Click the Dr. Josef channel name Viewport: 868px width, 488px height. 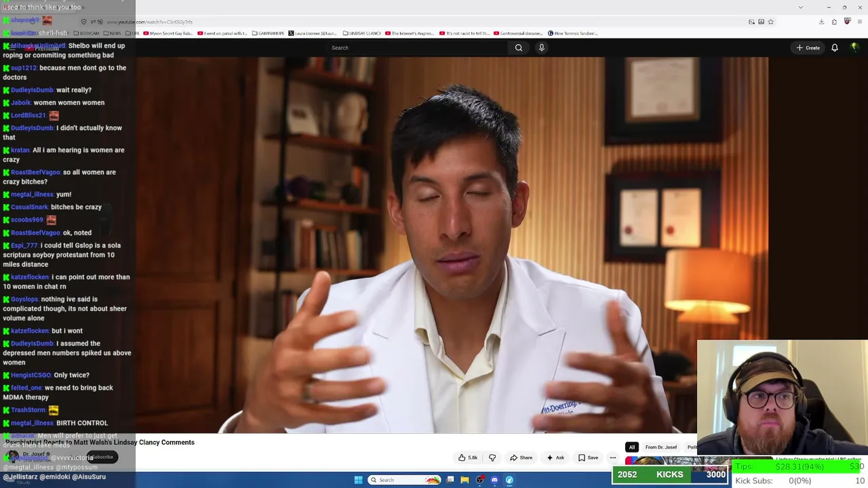point(34,454)
